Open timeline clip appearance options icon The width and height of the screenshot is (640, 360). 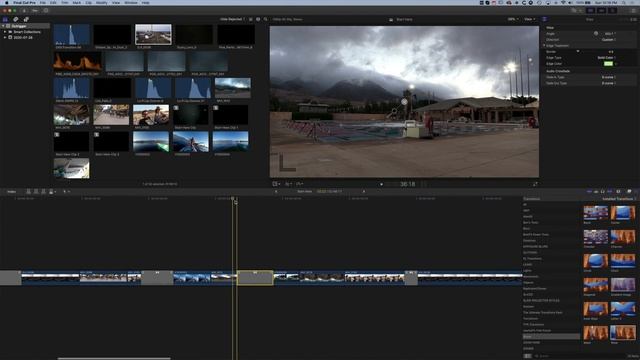618,191
